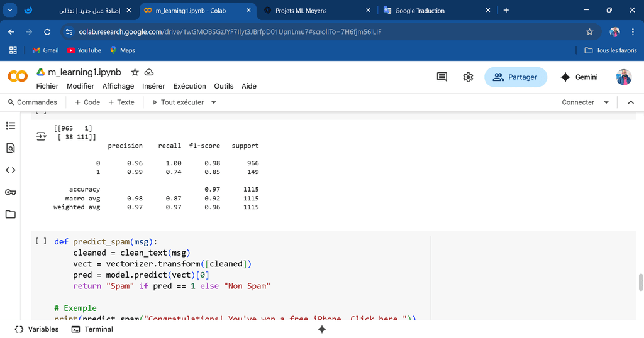Open the comments panel icon
This screenshot has width=644, height=338.
442,77
